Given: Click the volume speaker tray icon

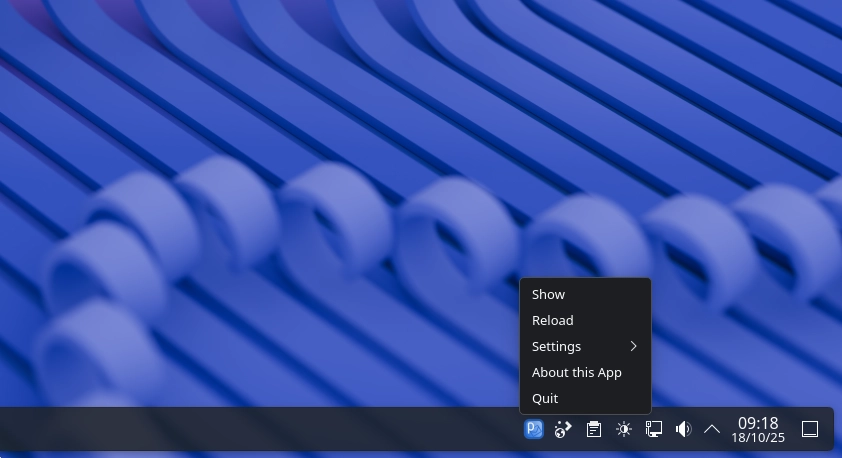Looking at the screenshot, I should click(683, 429).
